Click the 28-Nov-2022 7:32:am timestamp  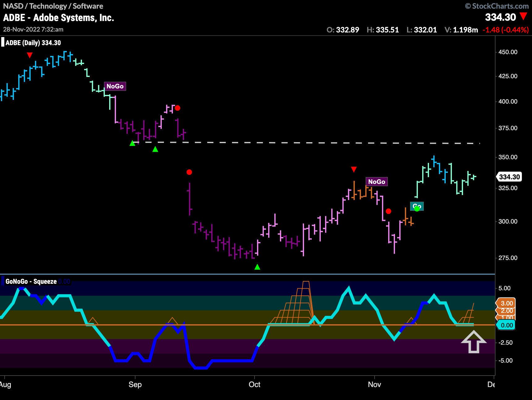point(33,29)
